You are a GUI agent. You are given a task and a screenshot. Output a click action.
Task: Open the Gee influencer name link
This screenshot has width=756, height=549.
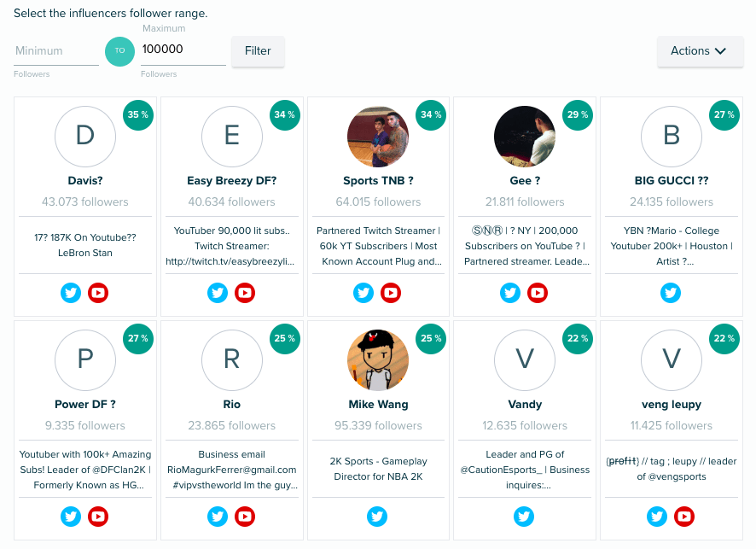pos(525,181)
